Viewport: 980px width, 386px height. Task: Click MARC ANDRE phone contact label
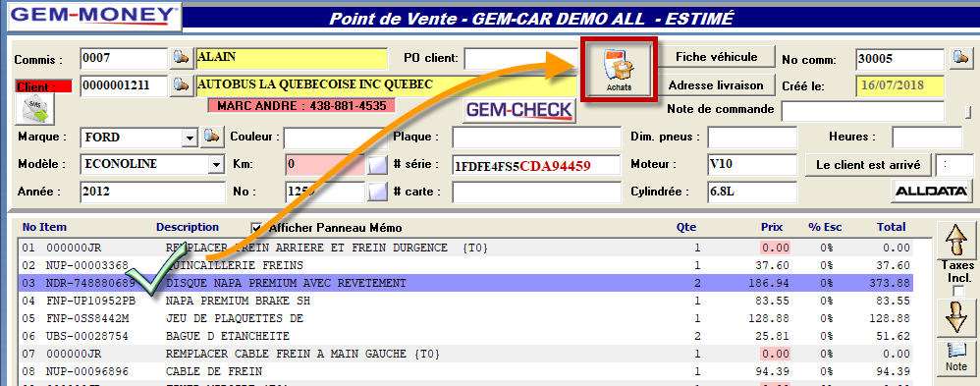coord(301,106)
